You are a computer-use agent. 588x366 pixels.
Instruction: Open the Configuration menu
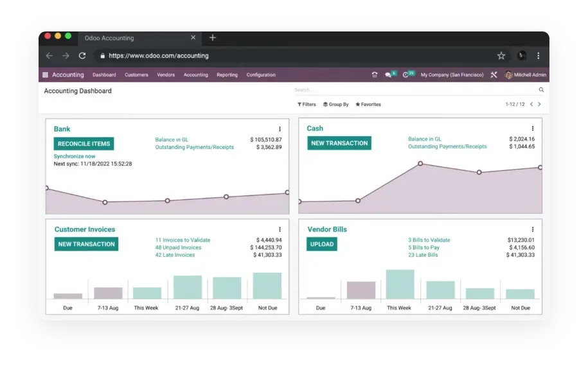[261, 75]
